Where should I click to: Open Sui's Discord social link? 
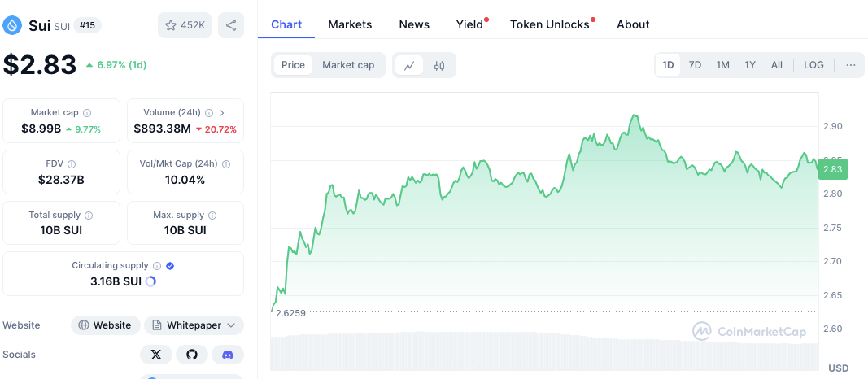(228, 355)
